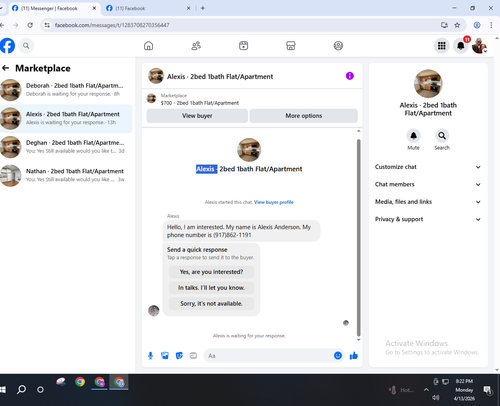Click the browser forward arrow
The image size is (500, 406).
[16, 25]
